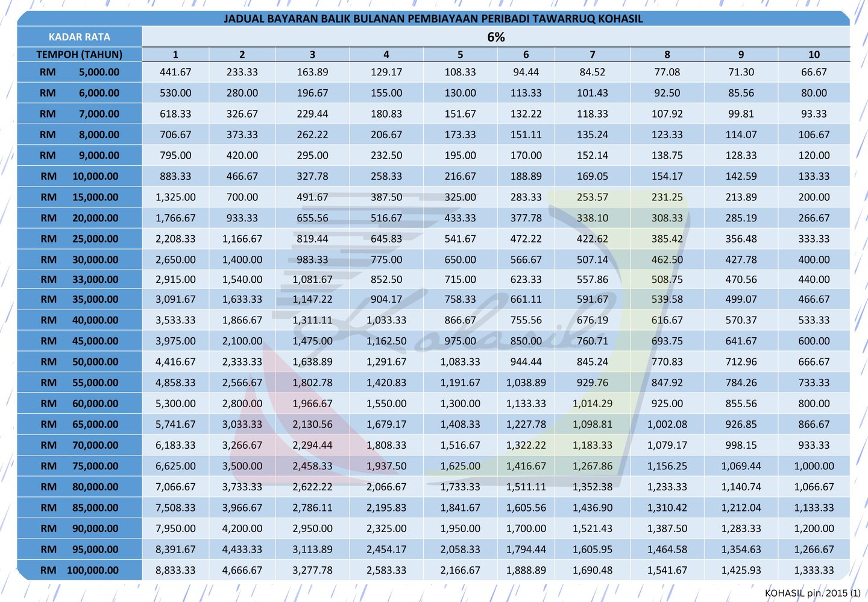The width and height of the screenshot is (868, 602).
Task: Select tenure column header 10
Action: click(814, 54)
